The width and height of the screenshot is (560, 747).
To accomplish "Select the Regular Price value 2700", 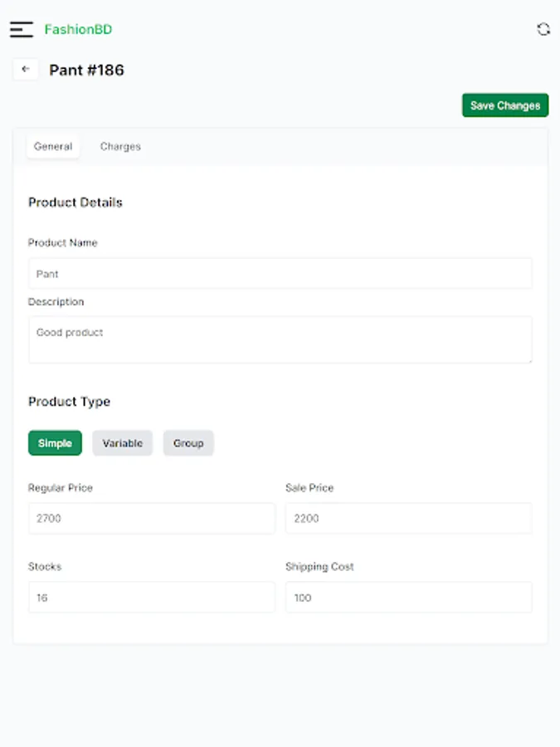I will click(x=151, y=518).
